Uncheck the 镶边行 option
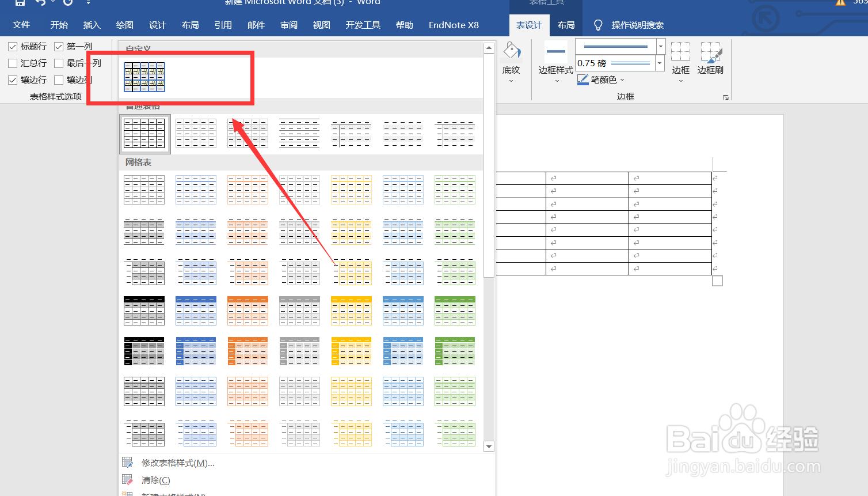 tap(13, 79)
